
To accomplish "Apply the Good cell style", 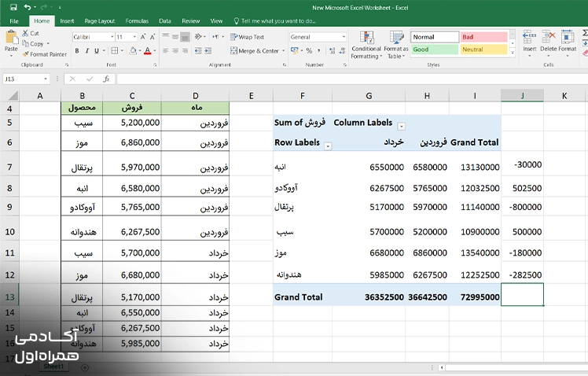I will click(435, 49).
